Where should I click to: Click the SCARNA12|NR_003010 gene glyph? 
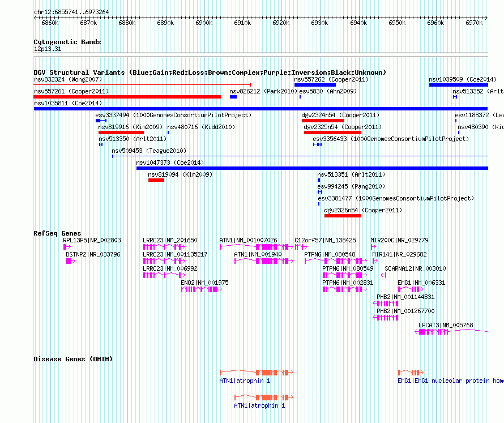tap(383, 275)
